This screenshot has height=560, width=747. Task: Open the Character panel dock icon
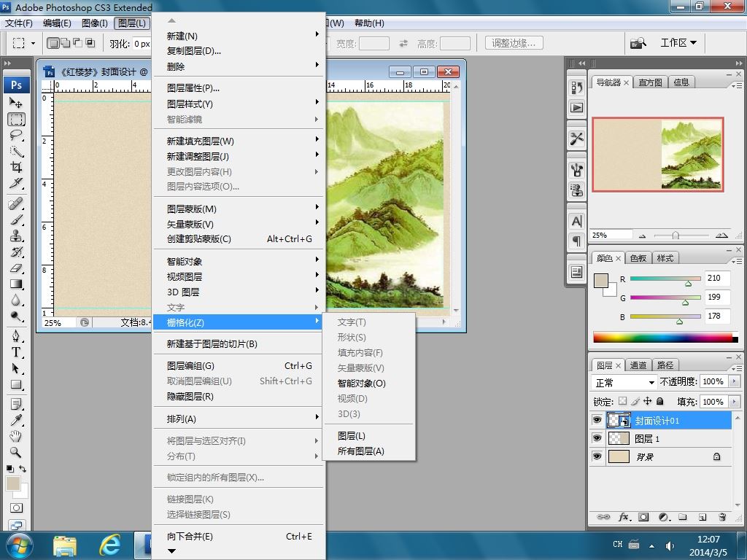click(x=576, y=222)
